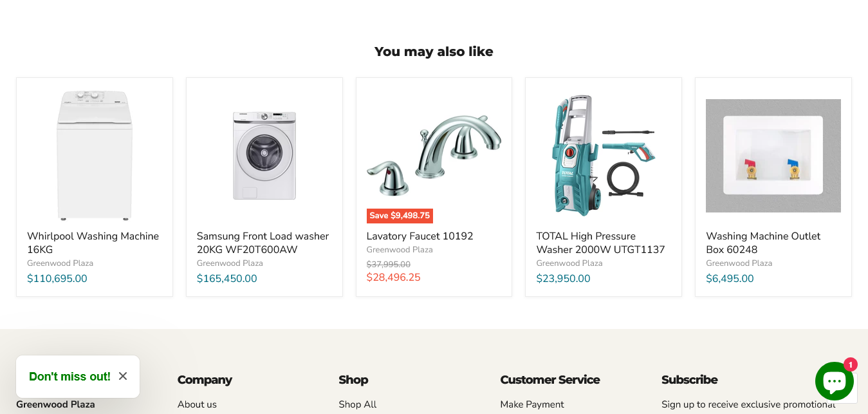868x414 pixels.
Task: Click the Save $9,498.75 badge
Action: point(400,216)
